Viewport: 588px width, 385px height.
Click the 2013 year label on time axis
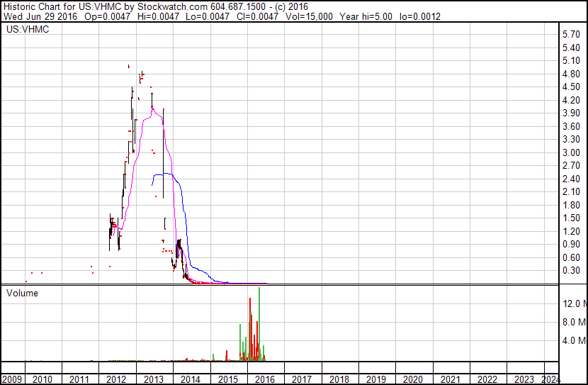pyautogui.click(x=153, y=379)
